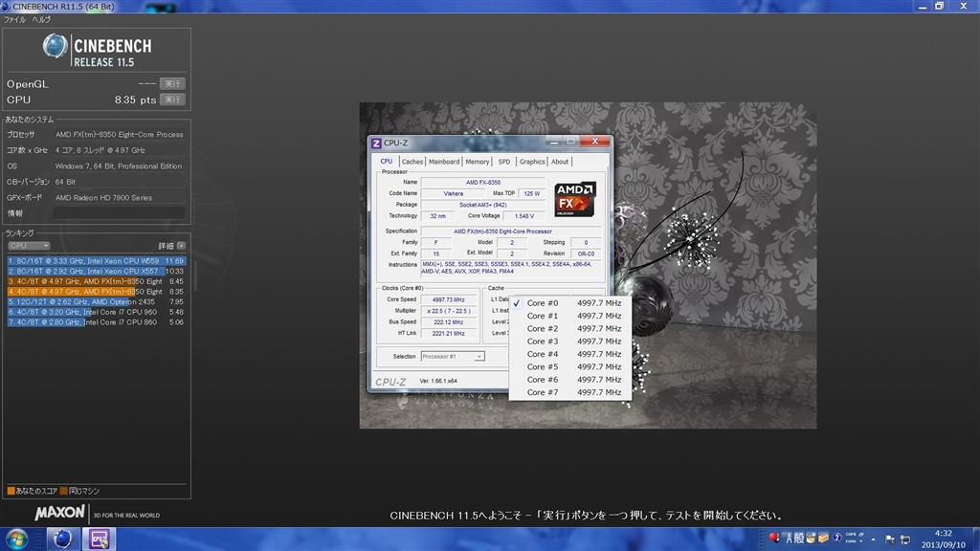Open the Processor #1 selection dropdown

coord(452,356)
